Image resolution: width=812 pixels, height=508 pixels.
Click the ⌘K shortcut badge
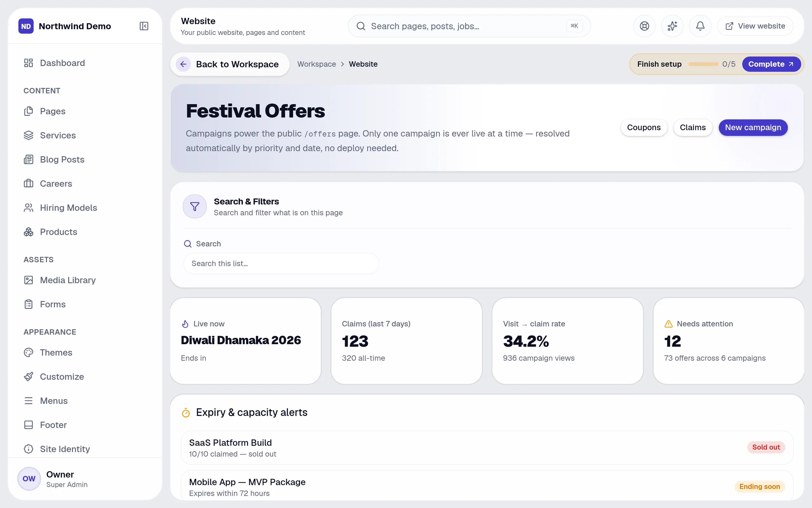[574, 26]
